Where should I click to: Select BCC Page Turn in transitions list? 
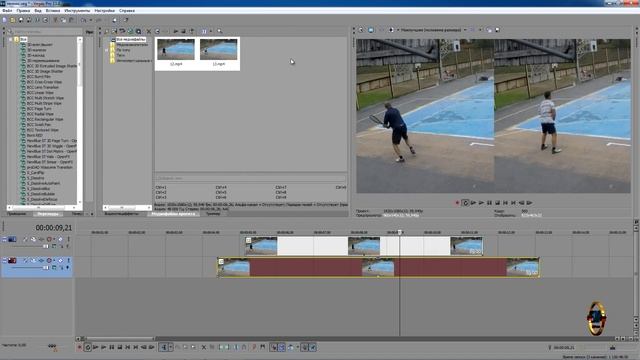tap(39, 109)
